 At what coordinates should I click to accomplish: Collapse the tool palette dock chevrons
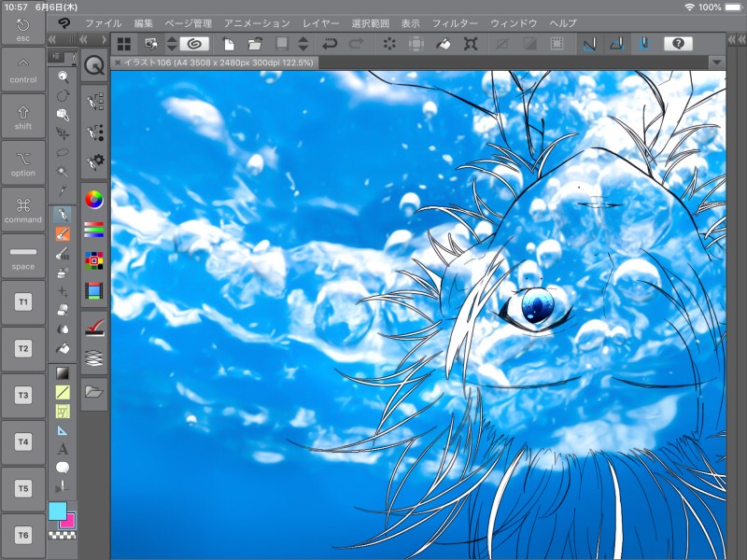52,39
